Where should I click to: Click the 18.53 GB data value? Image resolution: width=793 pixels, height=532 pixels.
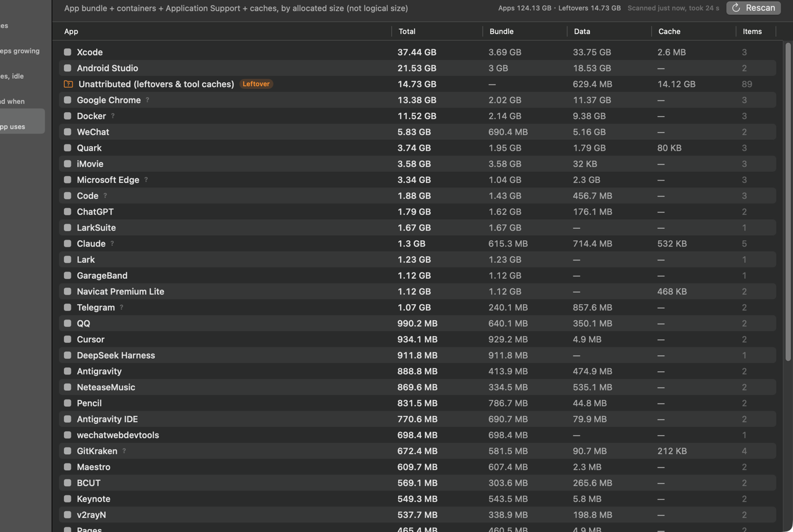[592, 68]
